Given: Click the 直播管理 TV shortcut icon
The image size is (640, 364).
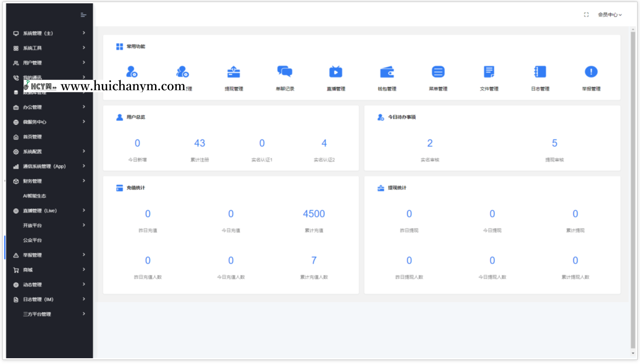Looking at the screenshot, I should [x=336, y=72].
